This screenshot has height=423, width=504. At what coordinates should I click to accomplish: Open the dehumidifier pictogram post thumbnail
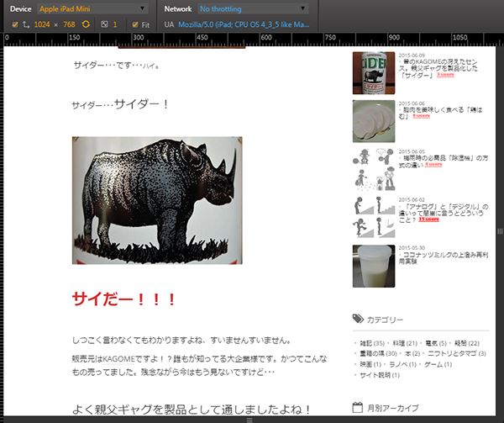coord(374,170)
